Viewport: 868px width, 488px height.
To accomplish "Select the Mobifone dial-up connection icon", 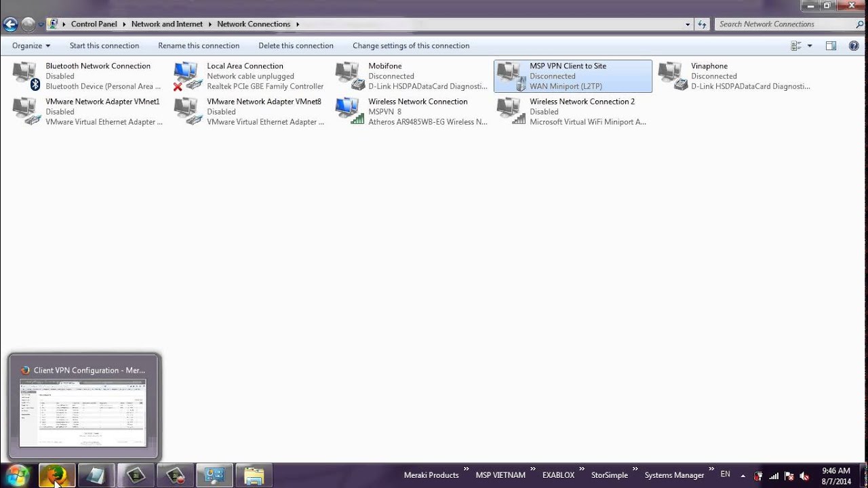I will click(350, 76).
